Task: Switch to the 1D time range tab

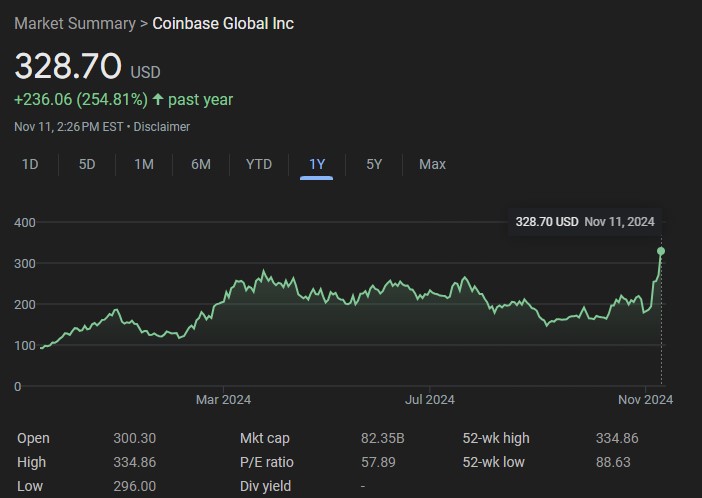Action: pyautogui.click(x=30, y=164)
